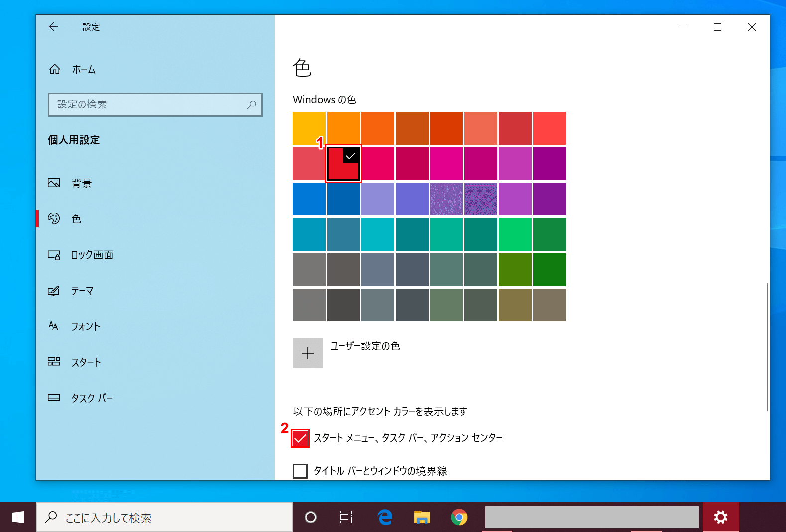Open the Windows Start button

tap(18, 518)
